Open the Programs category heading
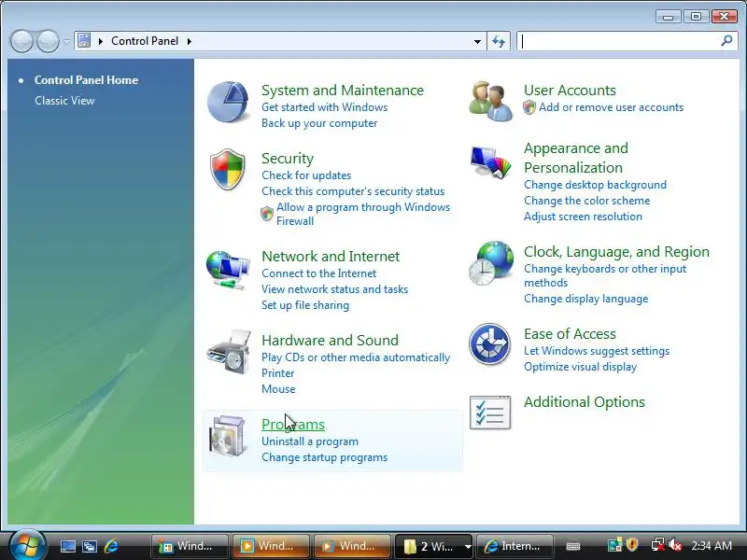The height and width of the screenshot is (560, 747). 293,425
